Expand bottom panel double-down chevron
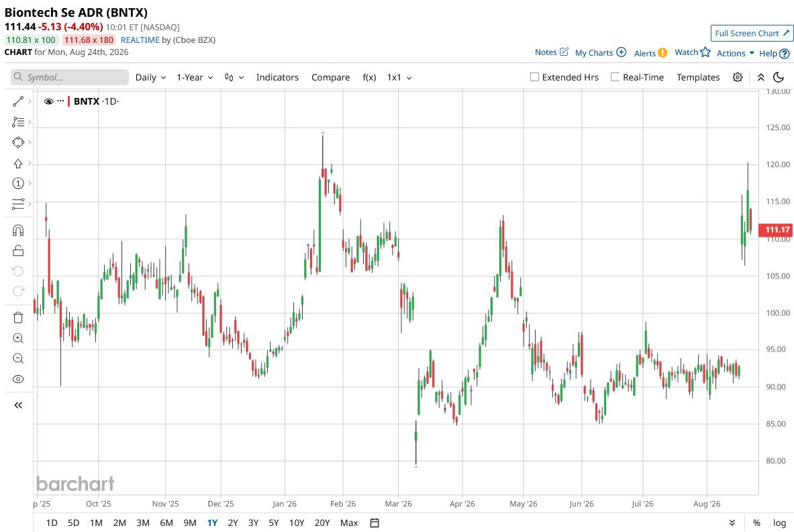794x532 pixels. [x=732, y=523]
